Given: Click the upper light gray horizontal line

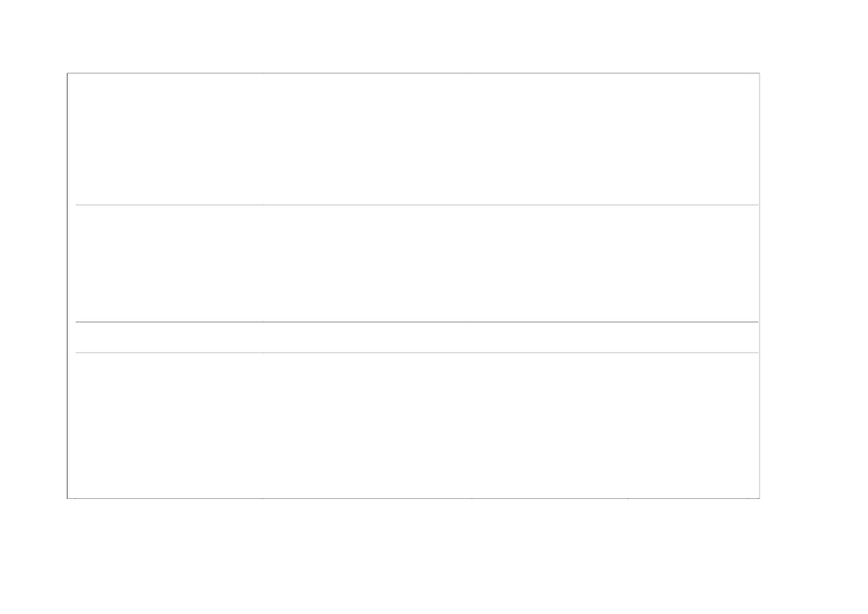Looking at the screenshot, I should coord(417,205).
